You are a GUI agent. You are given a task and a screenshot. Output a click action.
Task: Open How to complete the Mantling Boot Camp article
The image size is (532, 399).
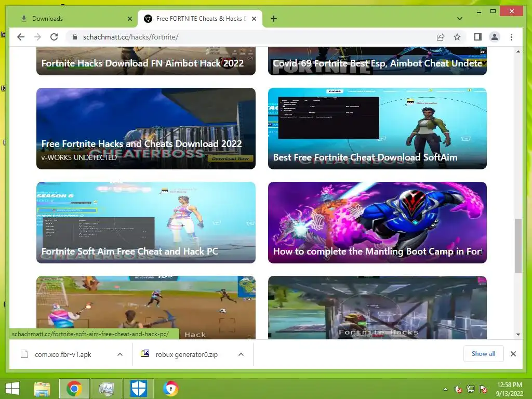[377, 222]
